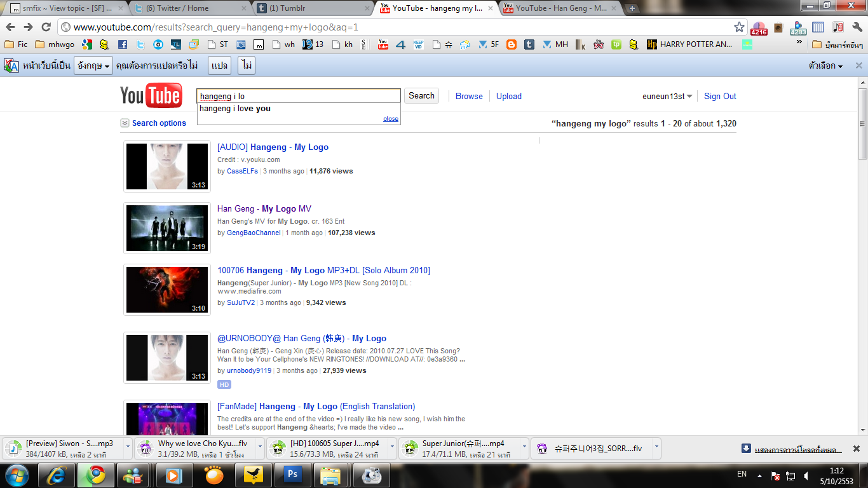
Task: Open '[AUDIO] Hangeng - My Logo' video title
Action: (273, 147)
